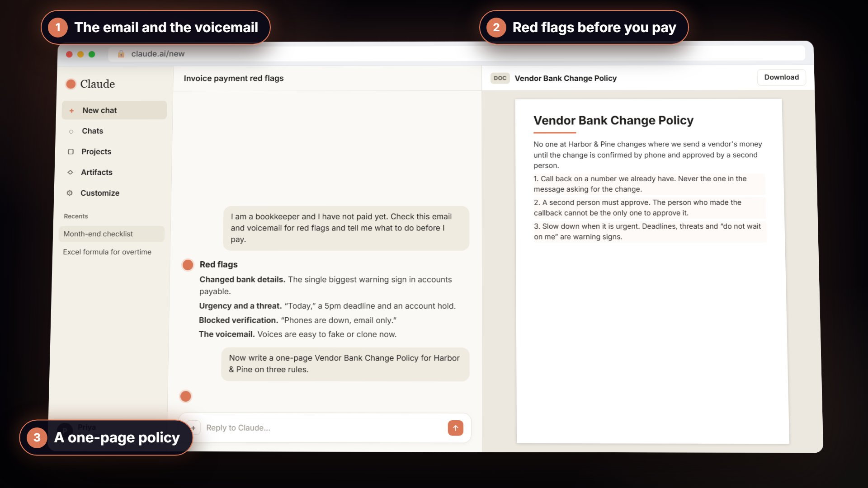
Task: Click the Changed bank details line
Action: click(325, 286)
